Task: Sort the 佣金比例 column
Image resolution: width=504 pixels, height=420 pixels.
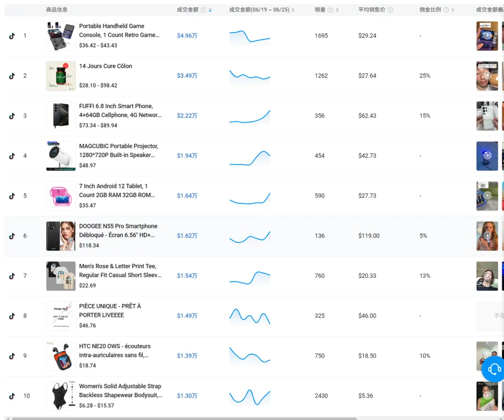Action: pyautogui.click(x=453, y=10)
